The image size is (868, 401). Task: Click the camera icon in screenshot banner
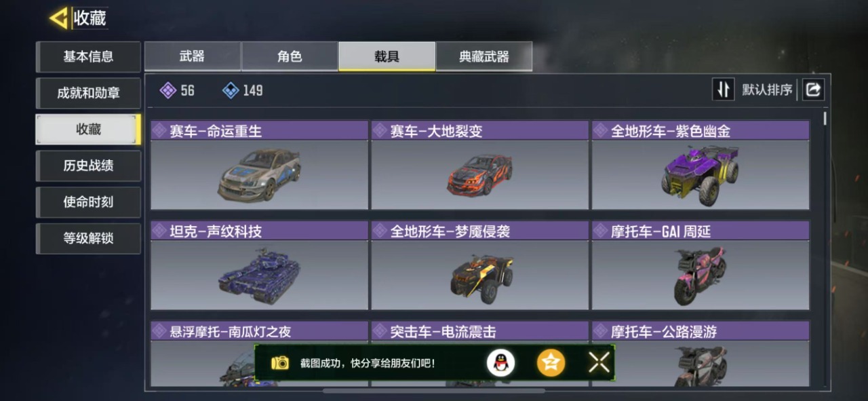(x=280, y=363)
